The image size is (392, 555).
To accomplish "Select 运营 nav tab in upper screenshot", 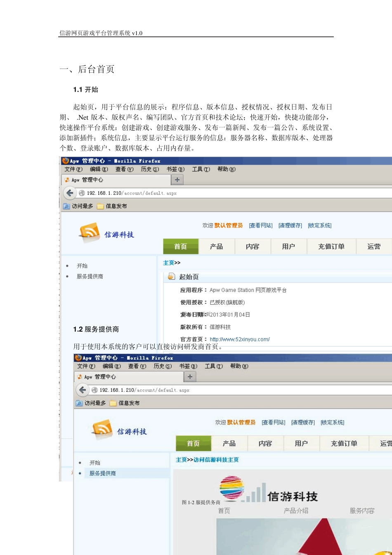I will click(374, 247).
